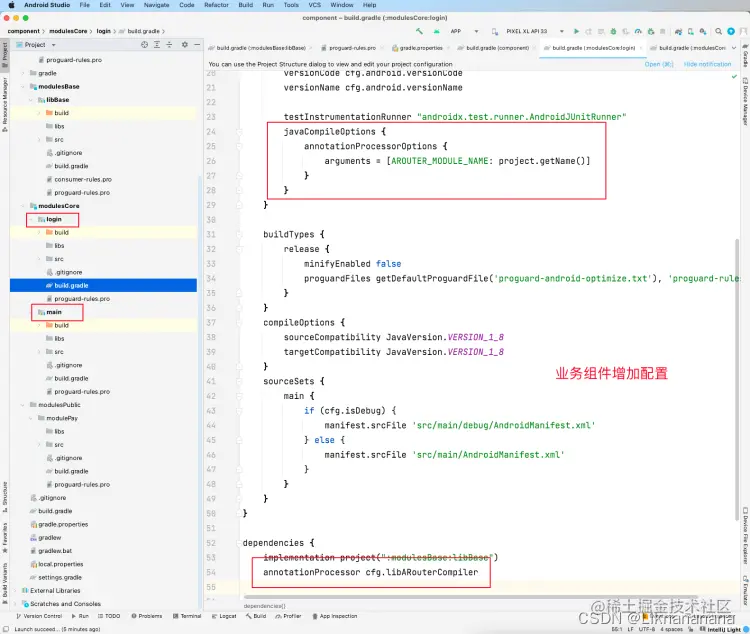Screen dimensions: 750x634
Task: Toggle tool window bars via bottom-left corner icon
Action: [6, 629]
